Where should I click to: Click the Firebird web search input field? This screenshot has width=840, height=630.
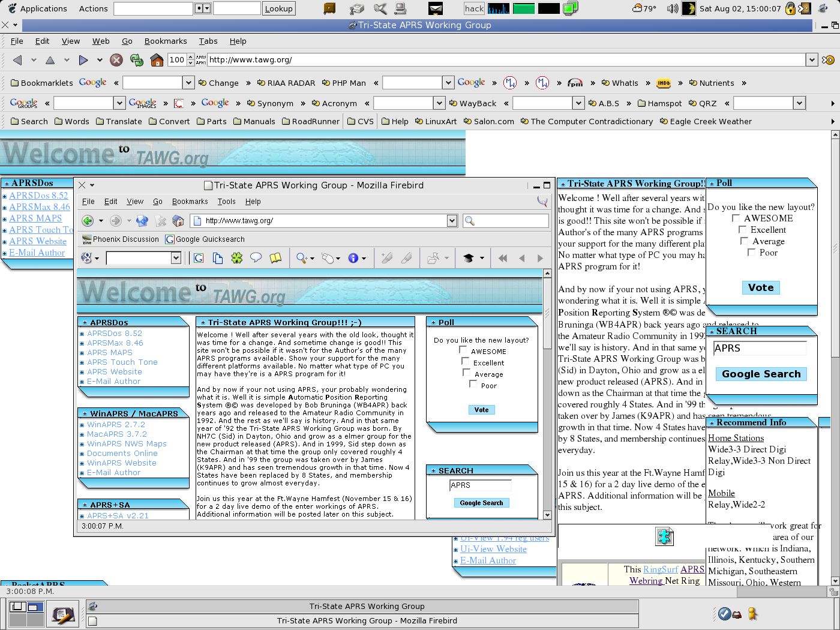(x=505, y=221)
